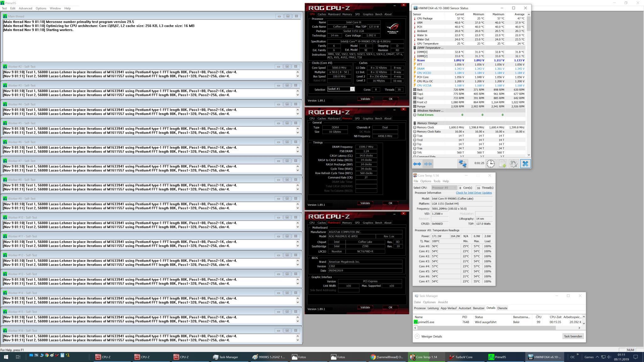This screenshot has width=644, height=362.
Task: Select the prime95.exe row in Task-Manager
Action: tap(498, 322)
